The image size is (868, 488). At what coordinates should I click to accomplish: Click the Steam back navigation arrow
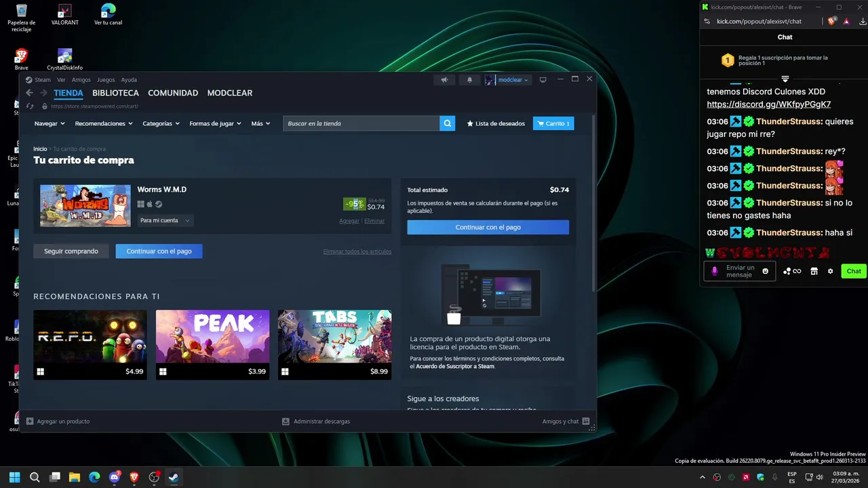[x=29, y=93]
